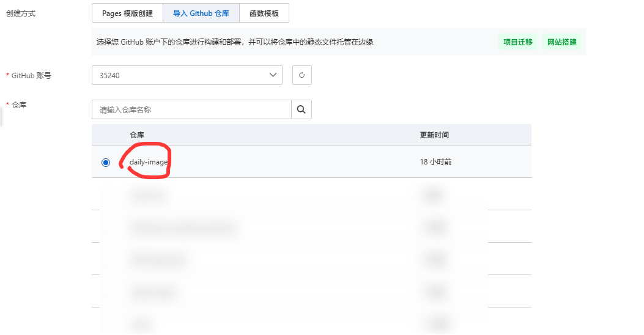Click the 更新时间 column header
Image resolution: width=644 pixels, height=335 pixels.
tap(434, 135)
